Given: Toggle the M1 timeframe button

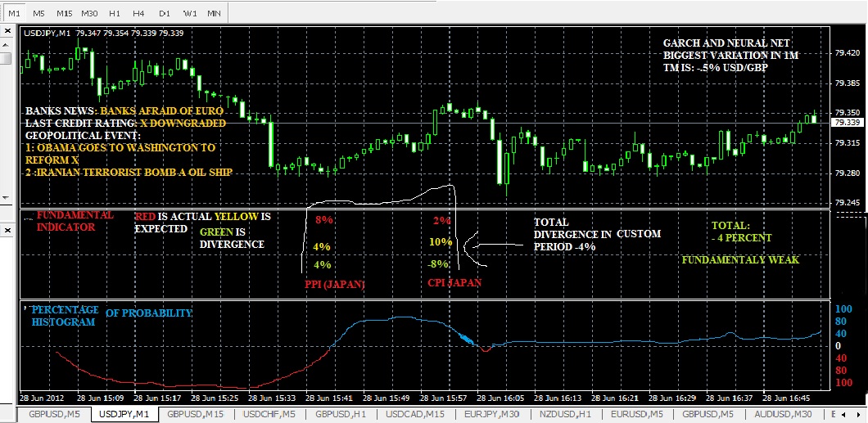Looking at the screenshot, I should [x=15, y=12].
